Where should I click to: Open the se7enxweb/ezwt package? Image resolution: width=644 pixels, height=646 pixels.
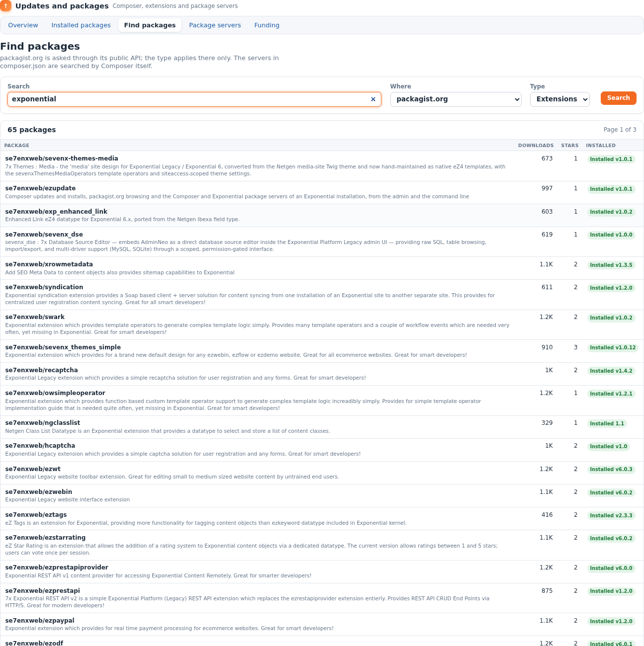[x=33, y=469]
